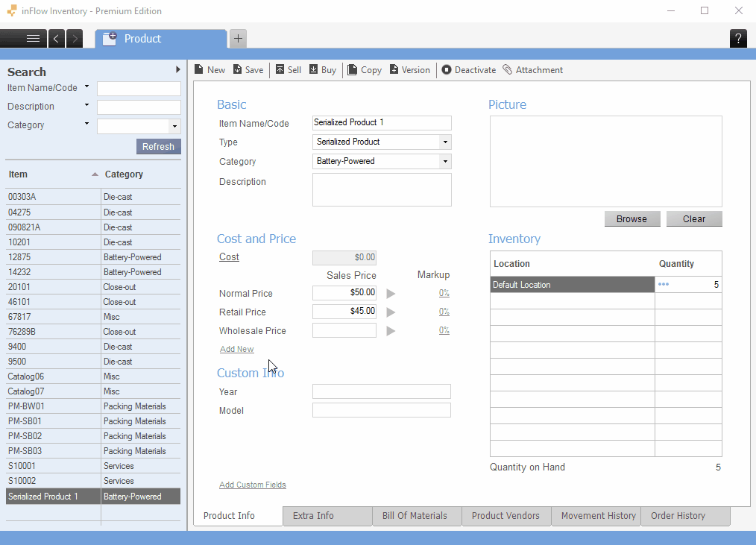Save the product
The height and width of the screenshot is (545, 756).
248,70
